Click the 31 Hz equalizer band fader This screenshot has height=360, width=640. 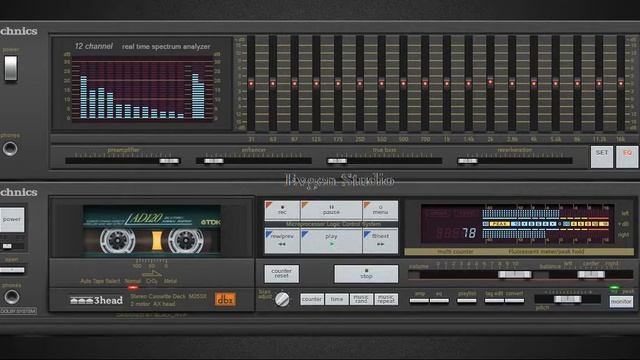click(251, 83)
